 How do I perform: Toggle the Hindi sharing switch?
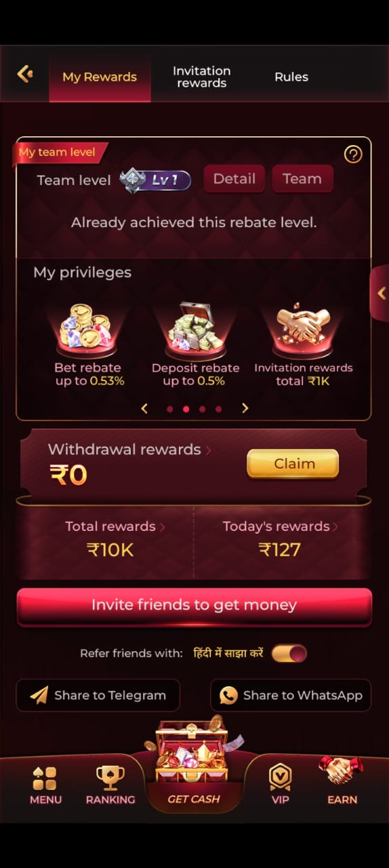pos(289,654)
